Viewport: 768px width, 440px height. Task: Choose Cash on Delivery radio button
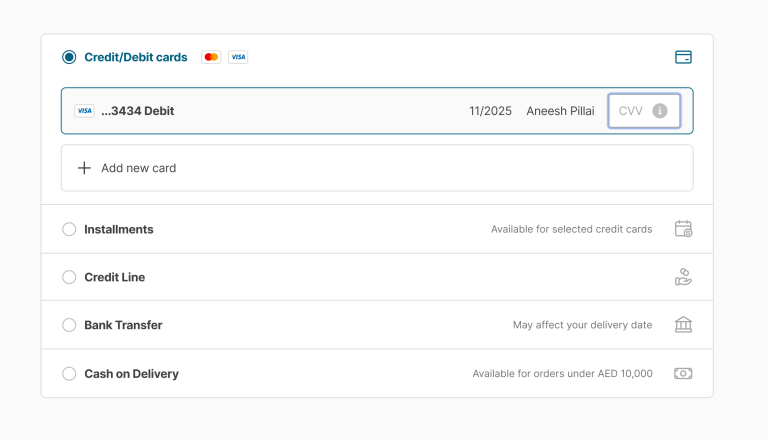pyautogui.click(x=69, y=374)
